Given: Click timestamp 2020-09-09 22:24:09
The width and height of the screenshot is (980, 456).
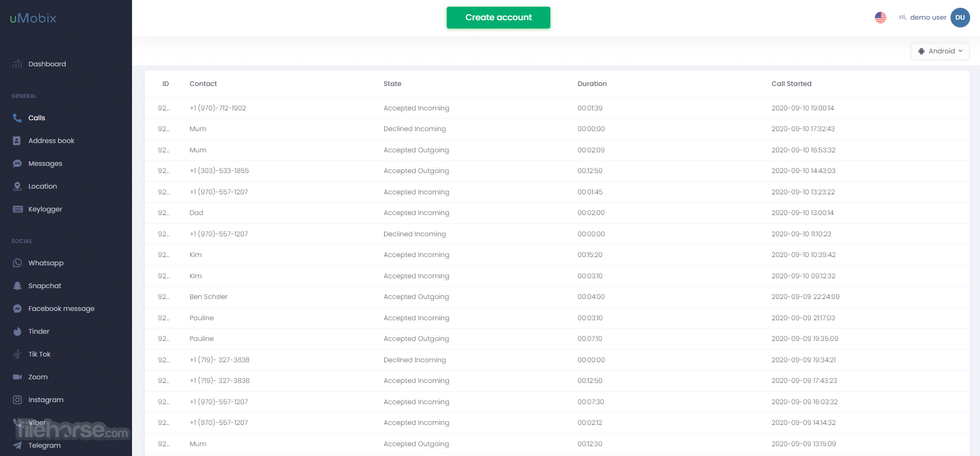Looking at the screenshot, I should coord(805,296).
